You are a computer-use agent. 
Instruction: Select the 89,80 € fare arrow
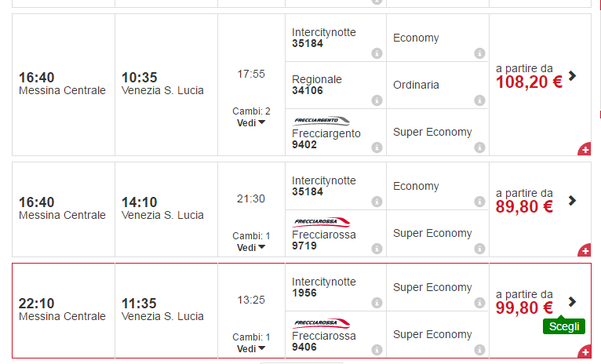pos(573,201)
